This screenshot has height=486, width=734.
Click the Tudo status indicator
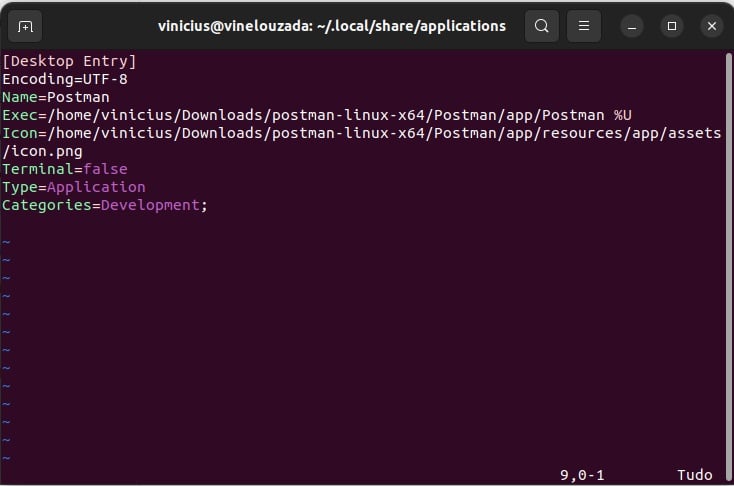click(x=695, y=475)
